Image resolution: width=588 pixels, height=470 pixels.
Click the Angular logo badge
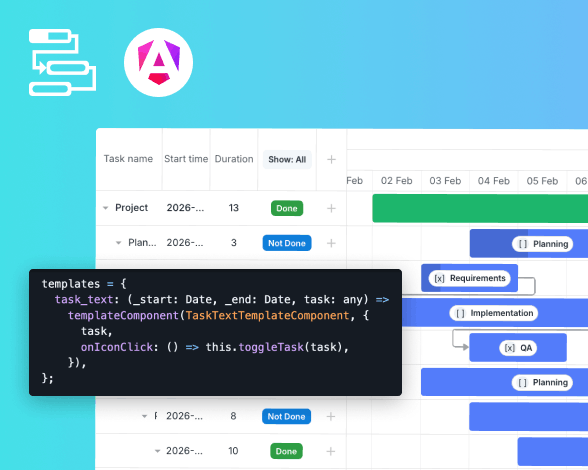pyautogui.click(x=159, y=62)
